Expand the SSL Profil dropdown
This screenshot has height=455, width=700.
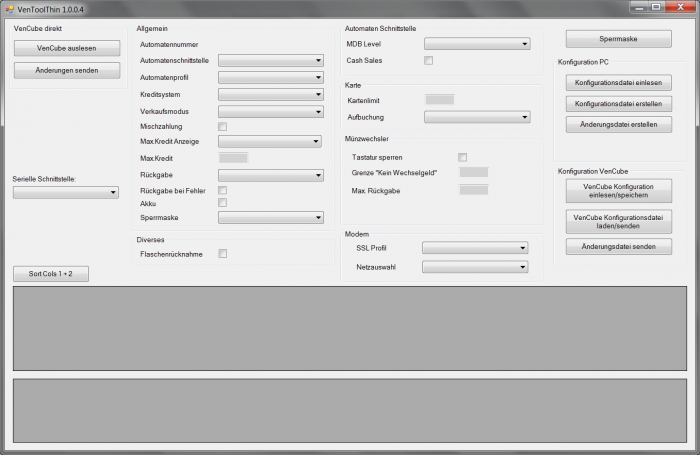coord(475,248)
